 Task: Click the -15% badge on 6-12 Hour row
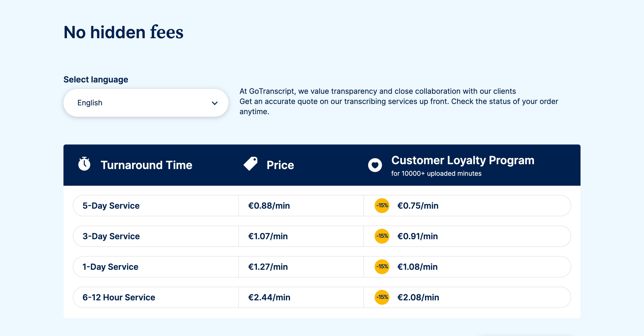(382, 297)
